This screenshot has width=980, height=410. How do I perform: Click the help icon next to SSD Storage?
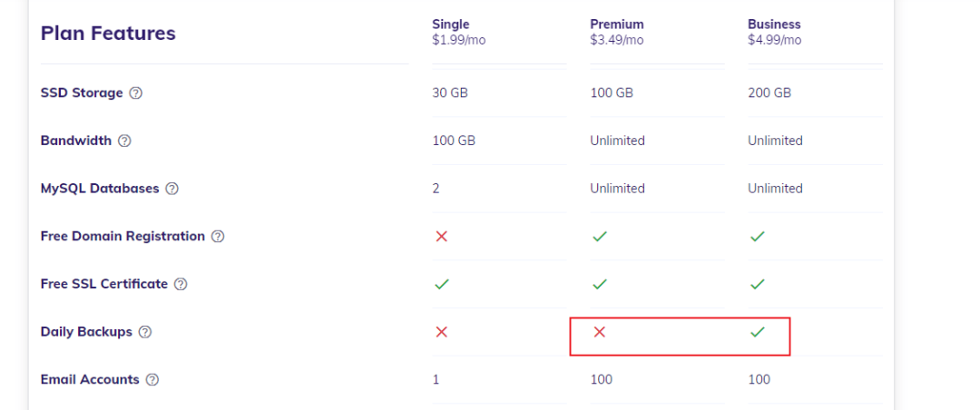(136, 93)
